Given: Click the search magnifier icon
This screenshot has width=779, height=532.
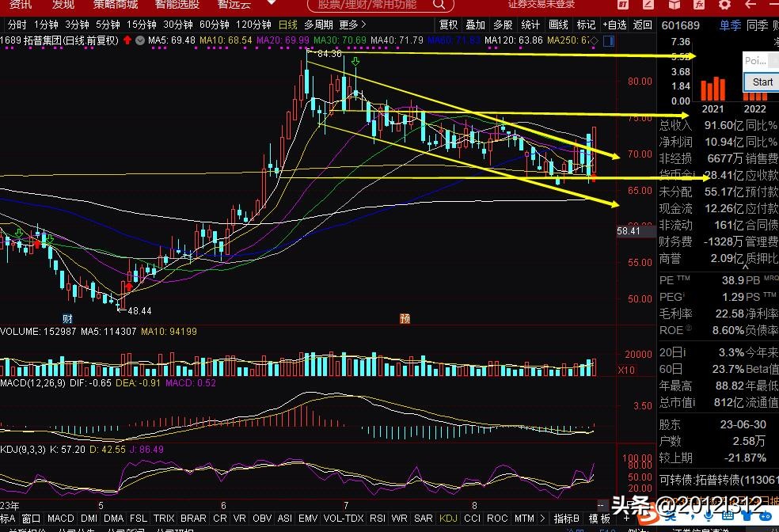Looking at the screenshot, I should [439, 5].
